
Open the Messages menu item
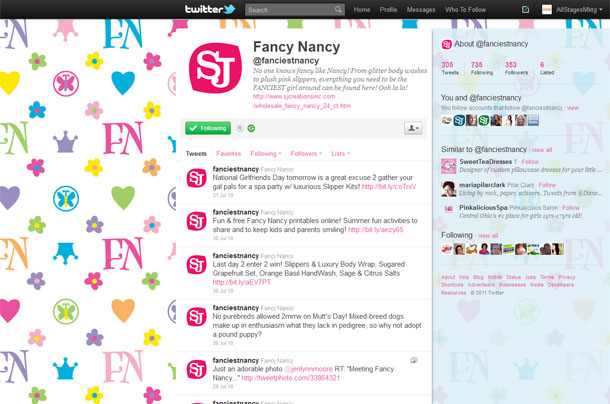click(x=421, y=10)
